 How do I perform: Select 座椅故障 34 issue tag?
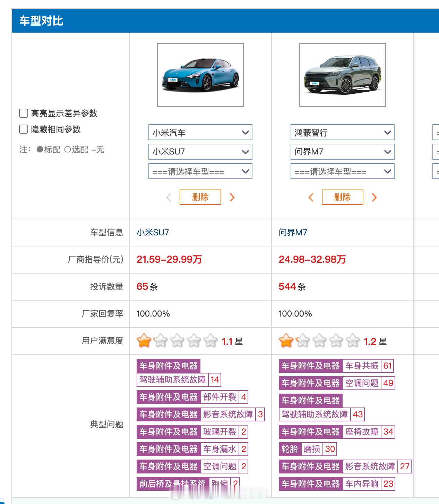(x=337, y=431)
